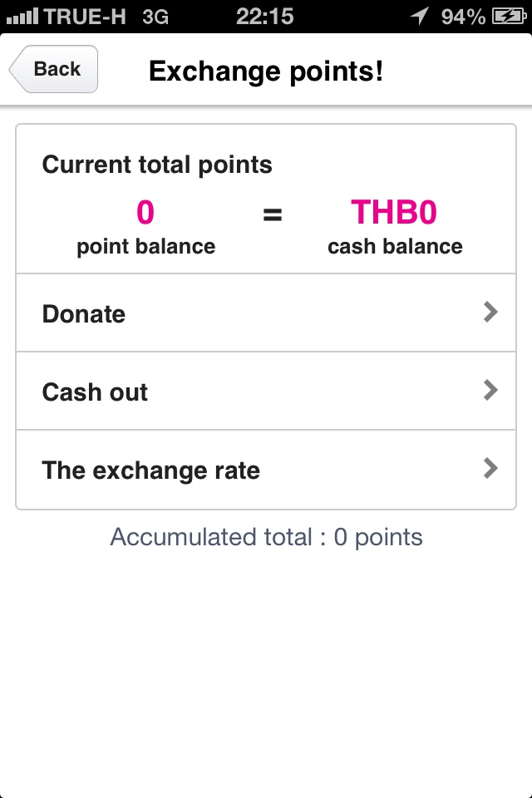
Task: Tap the Accumulated total points text
Action: (266, 538)
